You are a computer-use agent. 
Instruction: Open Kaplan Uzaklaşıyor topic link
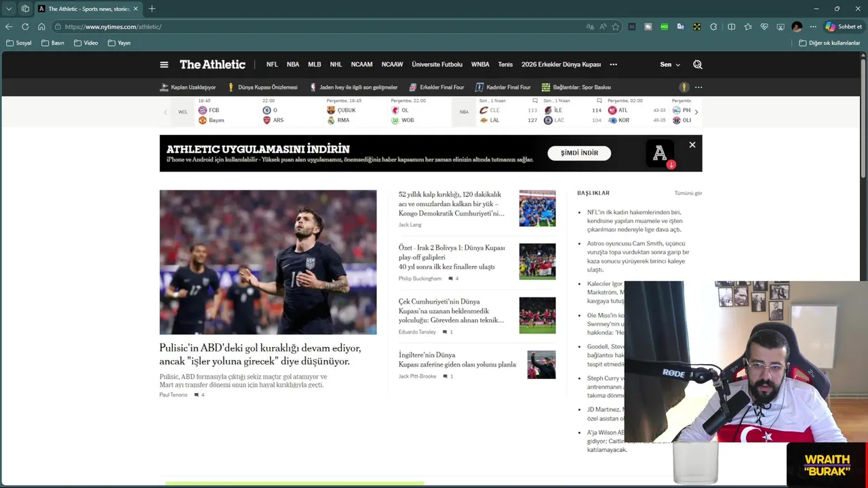point(188,87)
